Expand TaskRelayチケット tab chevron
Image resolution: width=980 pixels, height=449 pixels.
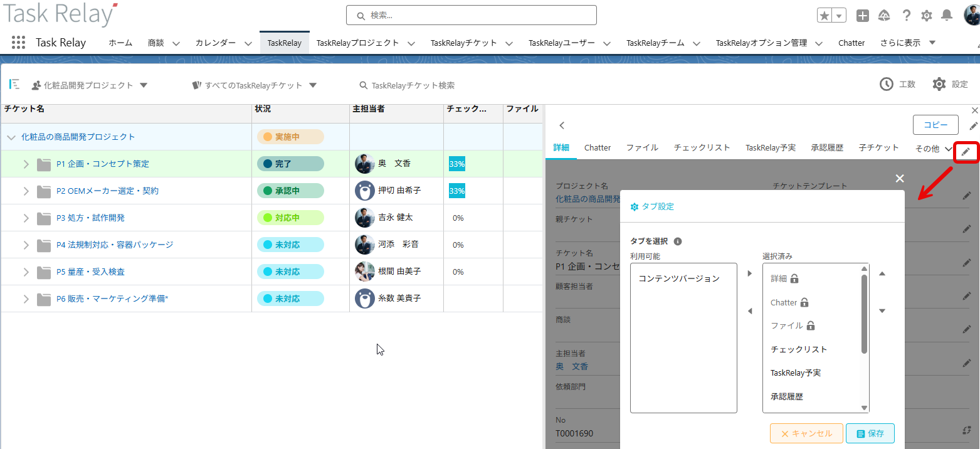(x=509, y=43)
